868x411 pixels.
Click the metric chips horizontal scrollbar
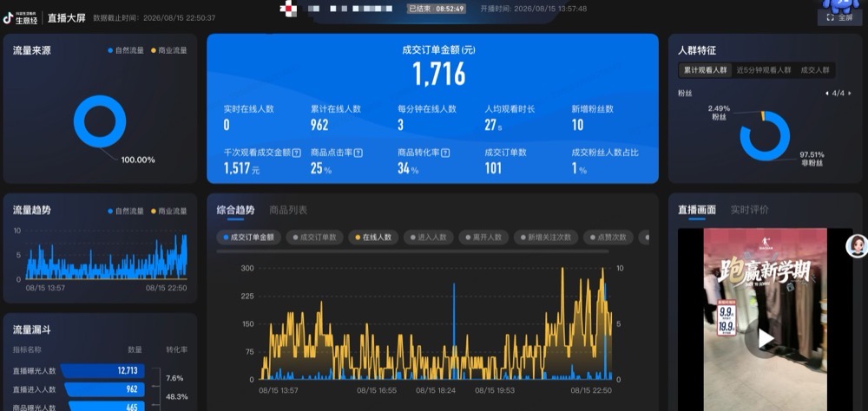(412, 251)
